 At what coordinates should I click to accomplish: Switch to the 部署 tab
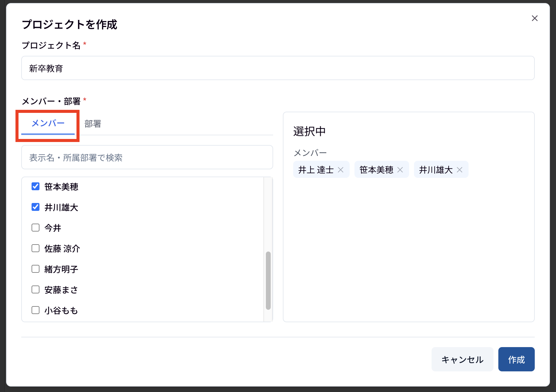(x=93, y=123)
